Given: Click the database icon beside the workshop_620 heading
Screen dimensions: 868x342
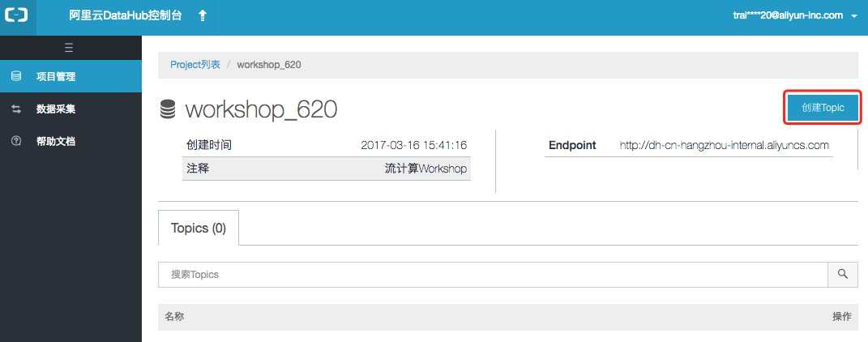Looking at the screenshot, I should click(x=168, y=109).
